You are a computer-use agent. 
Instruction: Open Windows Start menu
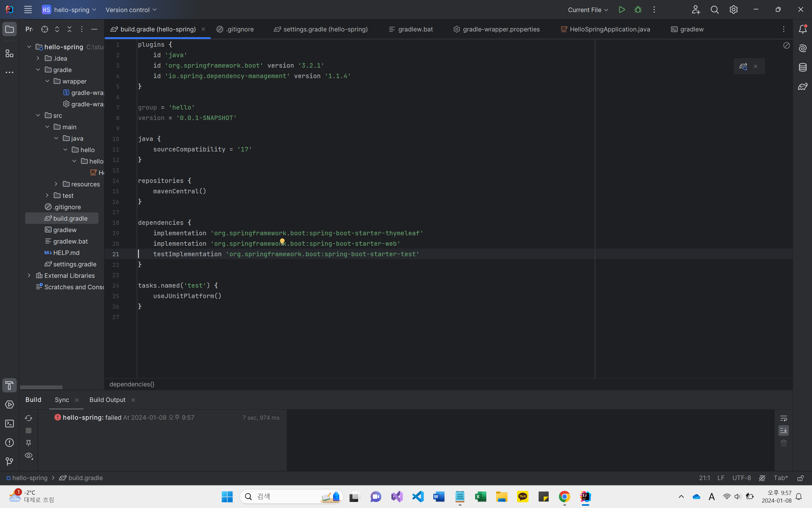227,497
